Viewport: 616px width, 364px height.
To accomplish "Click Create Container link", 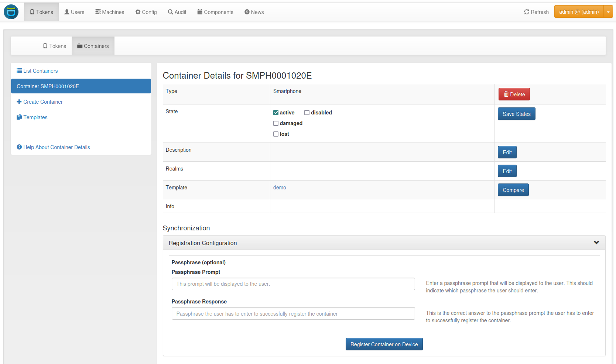I will [40, 102].
